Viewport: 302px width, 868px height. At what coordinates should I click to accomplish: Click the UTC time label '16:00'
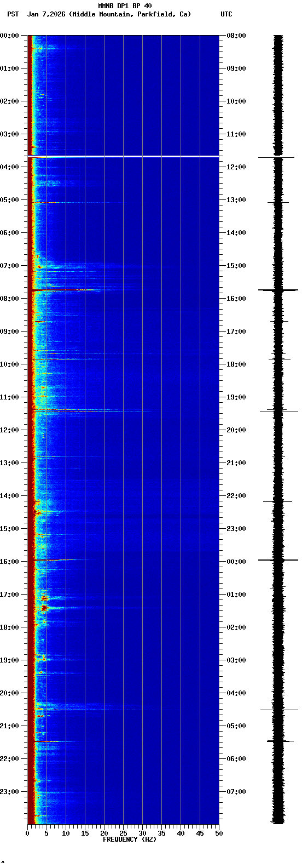click(x=236, y=299)
